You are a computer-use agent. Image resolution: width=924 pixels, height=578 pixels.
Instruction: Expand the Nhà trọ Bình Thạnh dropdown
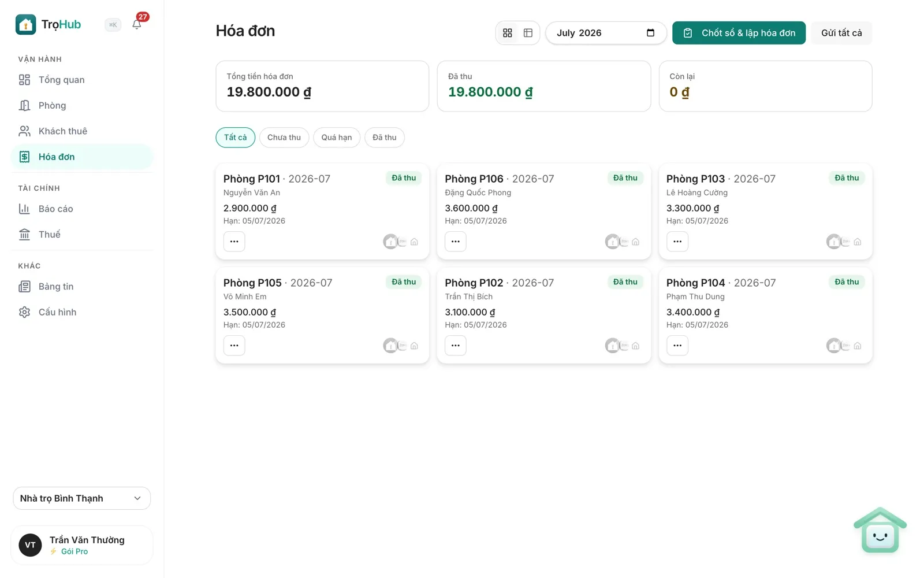(81, 498)
